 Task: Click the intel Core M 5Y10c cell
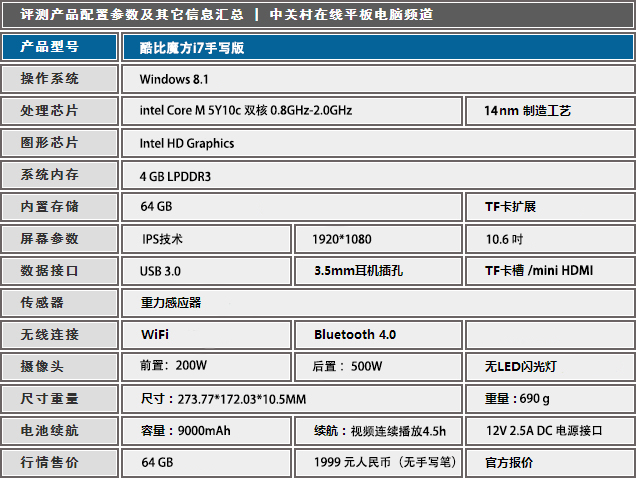(292, 111)
